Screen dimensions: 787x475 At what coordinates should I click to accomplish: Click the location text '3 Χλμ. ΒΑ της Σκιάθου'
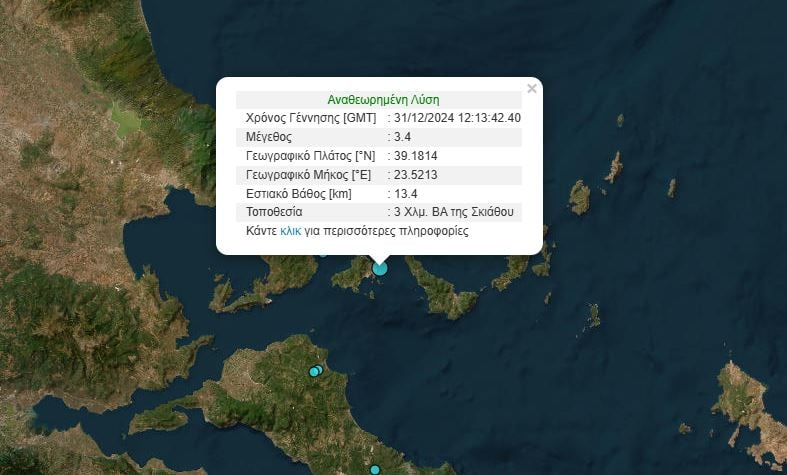click(x=454, y=212)
